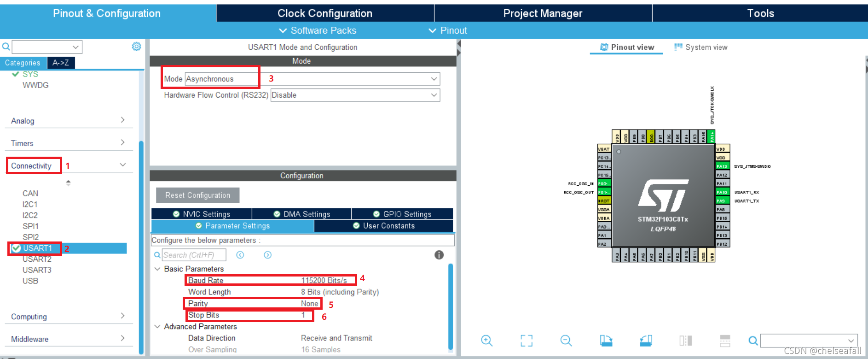Switch to the System view
The width and height of the screenshot is (868, 359).
[701, 47]
